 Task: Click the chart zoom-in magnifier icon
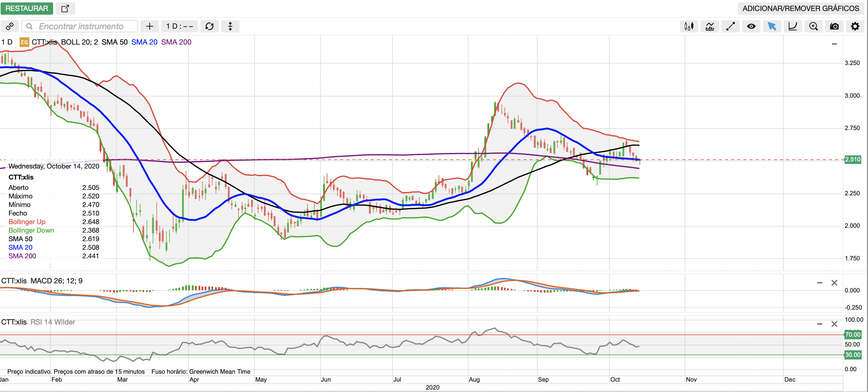click(813, 26)
